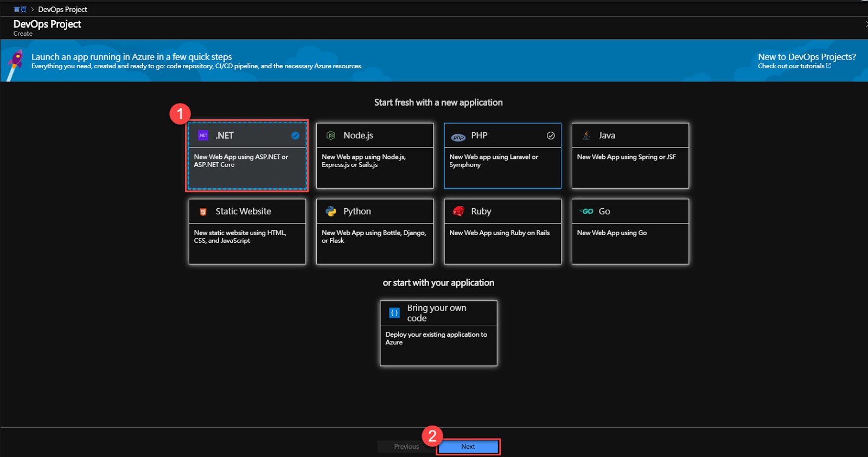
Task: Choose the Ruby card title
Action: (481, 211)
